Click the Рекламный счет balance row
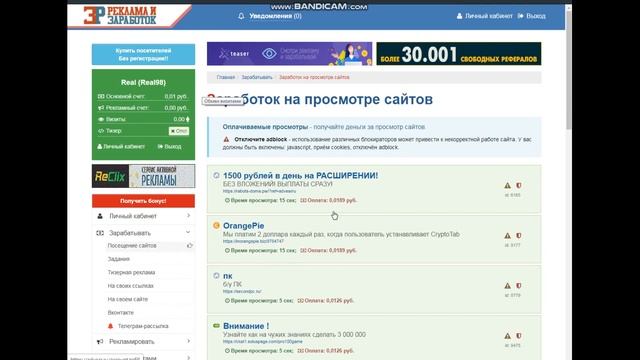Screen dimensions: 640x360 pyautogui.click(x=143, y=108)
